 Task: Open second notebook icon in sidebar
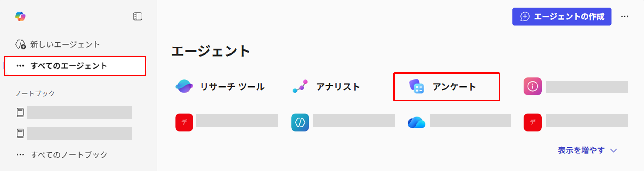(20, 133)
